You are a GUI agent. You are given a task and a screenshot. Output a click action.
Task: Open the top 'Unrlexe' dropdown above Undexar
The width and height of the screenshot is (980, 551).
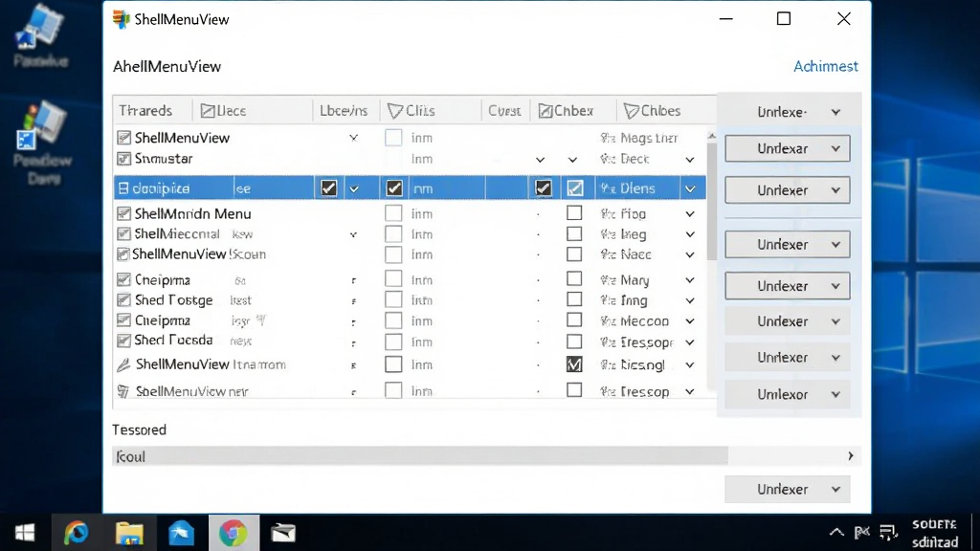(x=788, y=112)
